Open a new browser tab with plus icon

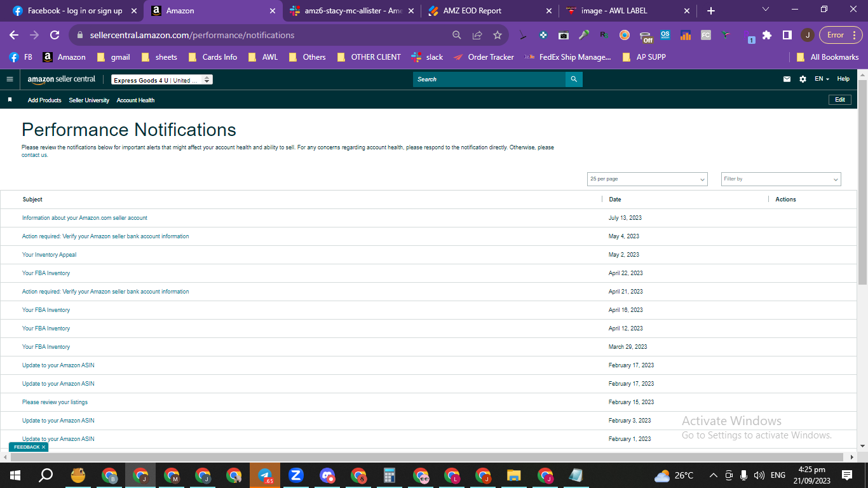click(x=711, y=11)
